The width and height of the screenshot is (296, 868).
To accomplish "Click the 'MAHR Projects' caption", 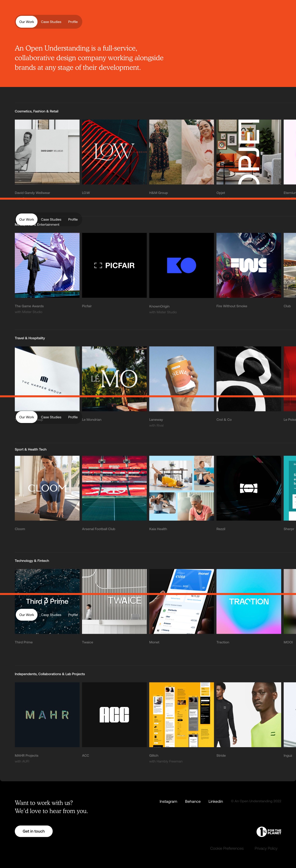I will tap(27, 756).
